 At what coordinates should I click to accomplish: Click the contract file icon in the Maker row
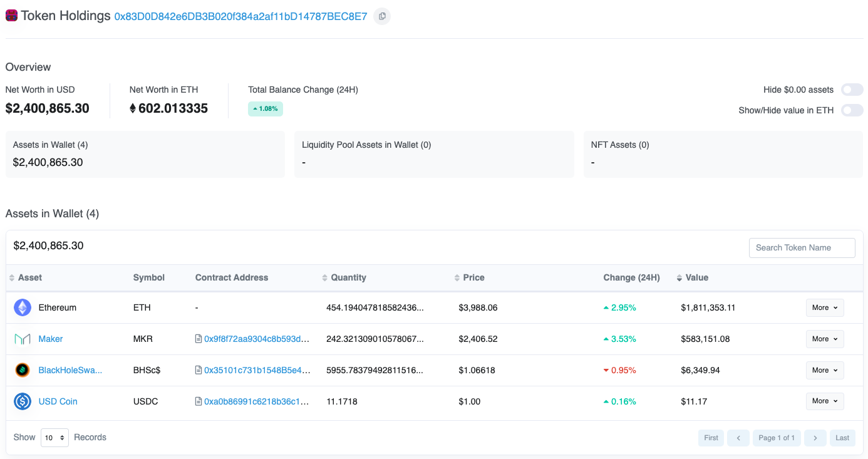click(199, 339)
